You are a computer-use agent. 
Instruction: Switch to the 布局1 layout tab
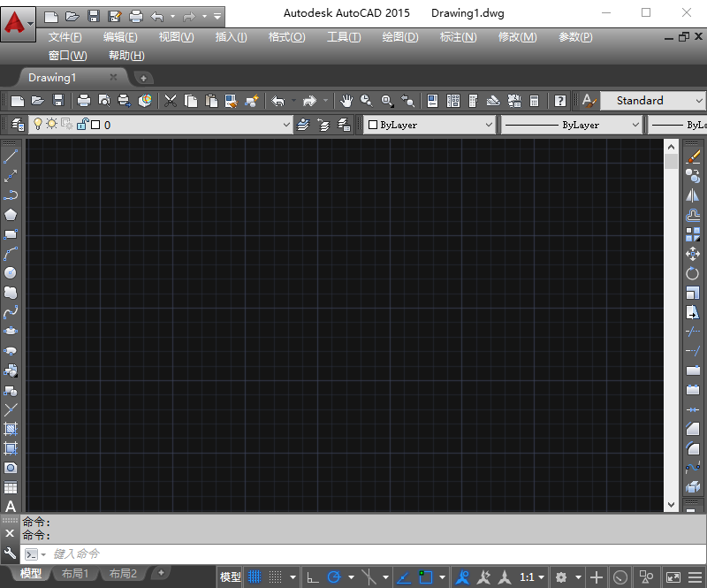coord(74,574)
